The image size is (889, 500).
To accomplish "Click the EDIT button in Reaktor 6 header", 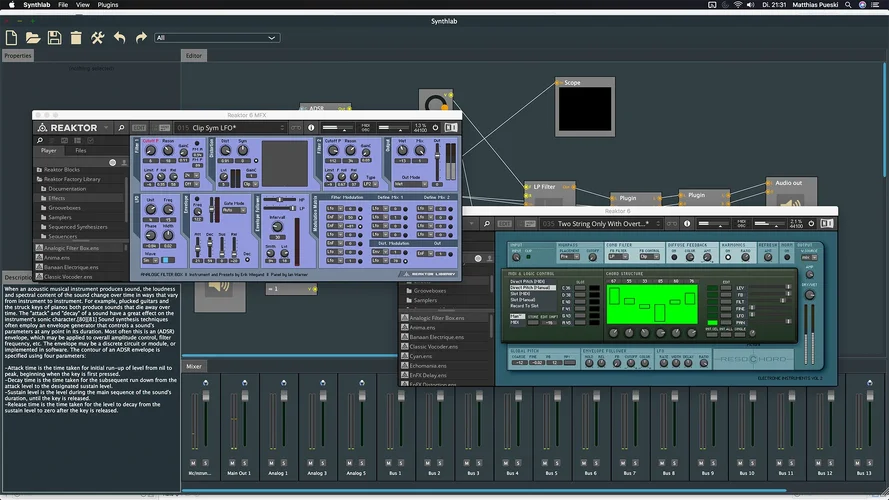I will (x=504, y=224).
